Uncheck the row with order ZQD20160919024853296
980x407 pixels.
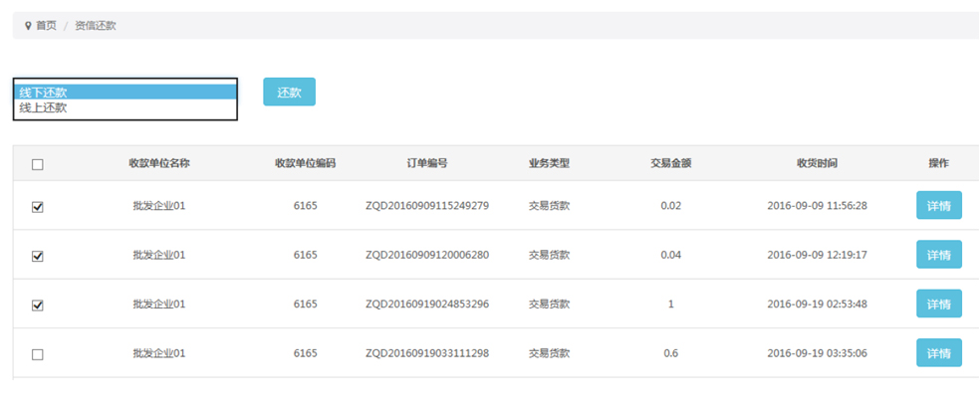coord(38,305)
